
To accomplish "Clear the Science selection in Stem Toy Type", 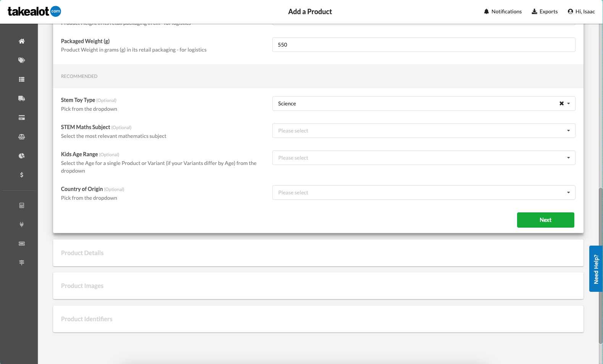I will [561, 104].
